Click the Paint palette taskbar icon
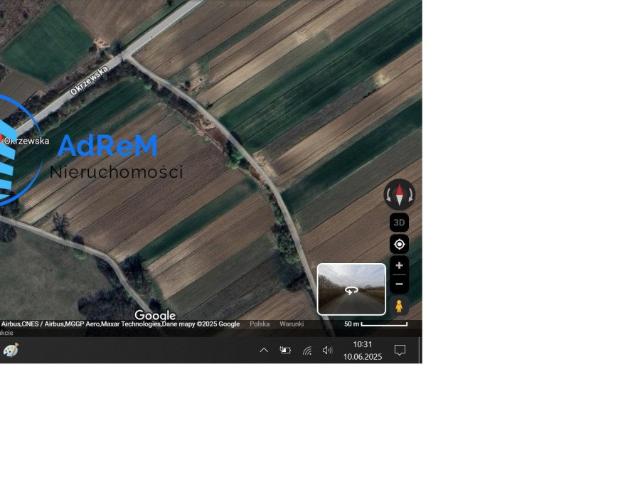The image size is (640, 480). 11,351
